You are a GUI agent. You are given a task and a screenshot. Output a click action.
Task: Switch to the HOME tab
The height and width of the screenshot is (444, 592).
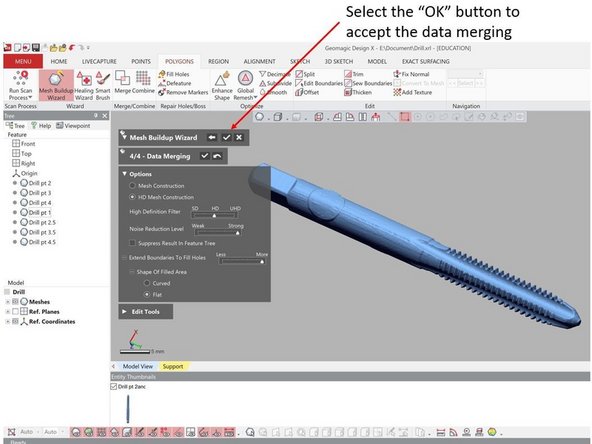pyautogui.click(x=59, y=61)
